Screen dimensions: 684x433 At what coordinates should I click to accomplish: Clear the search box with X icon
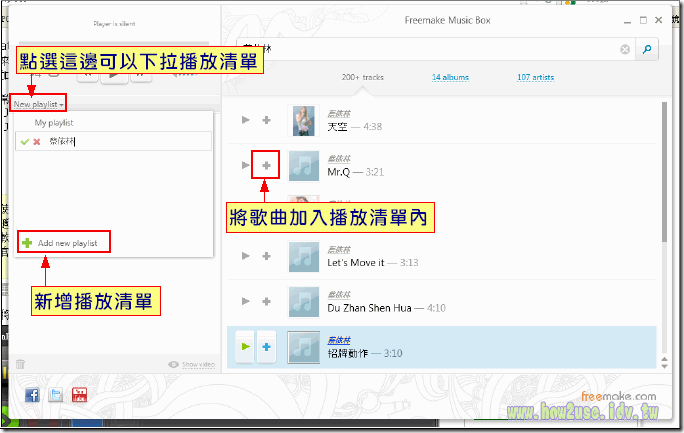625,49
